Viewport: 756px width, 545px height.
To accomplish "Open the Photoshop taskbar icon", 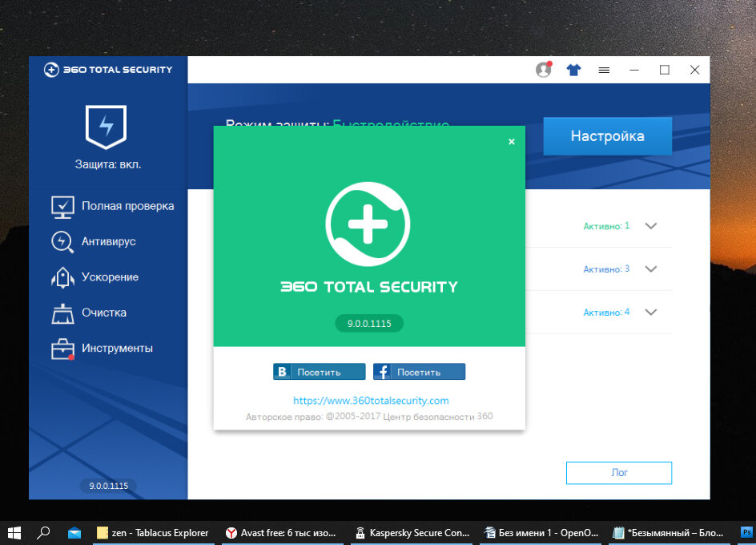I will point(747,533).
